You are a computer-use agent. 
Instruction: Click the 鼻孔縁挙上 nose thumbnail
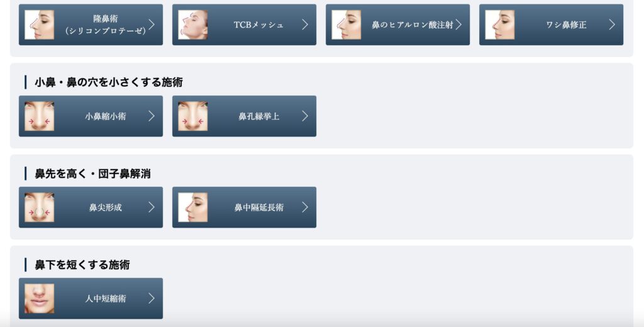click(x=192, y=116)
